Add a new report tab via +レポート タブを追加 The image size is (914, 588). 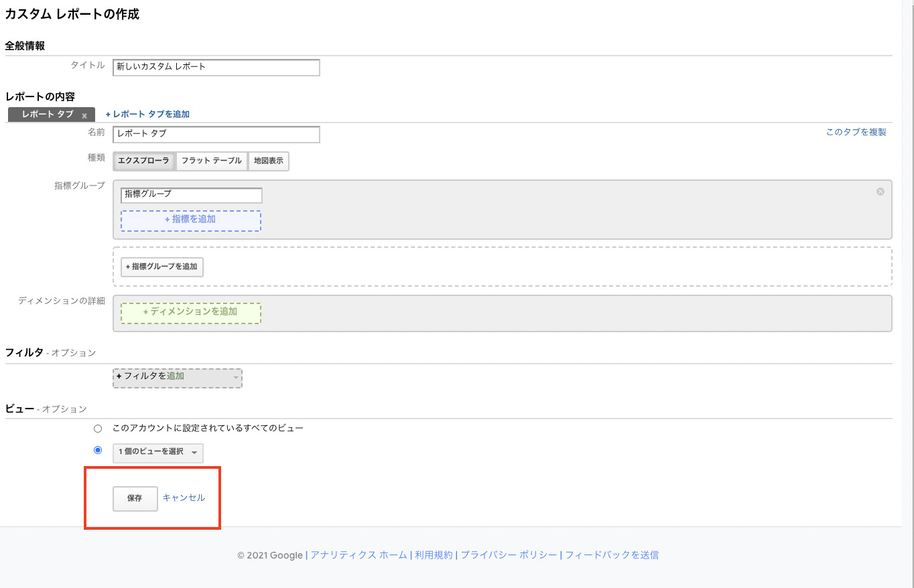(x=147, y=114)
